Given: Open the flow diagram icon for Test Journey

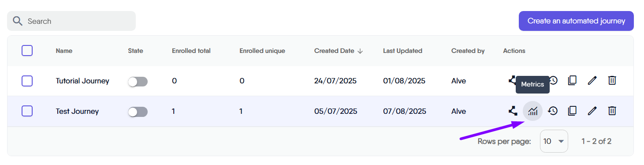Looking at the screenshot, I should coord(513,111).
